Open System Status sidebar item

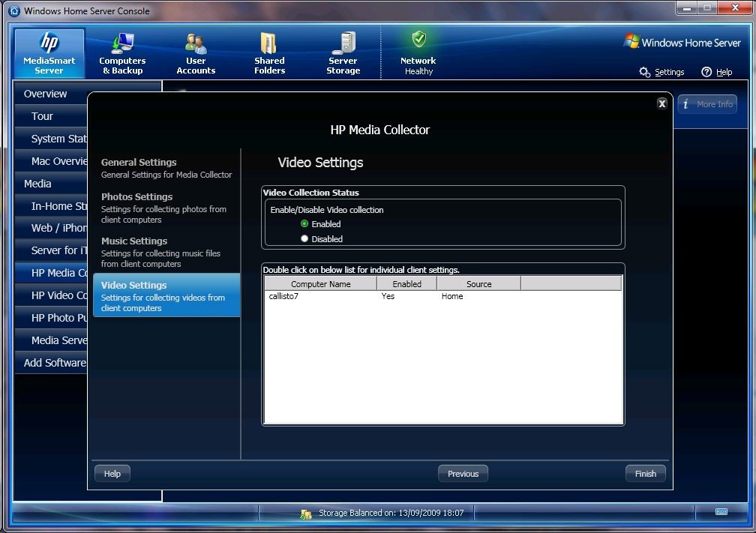(51, 139)
